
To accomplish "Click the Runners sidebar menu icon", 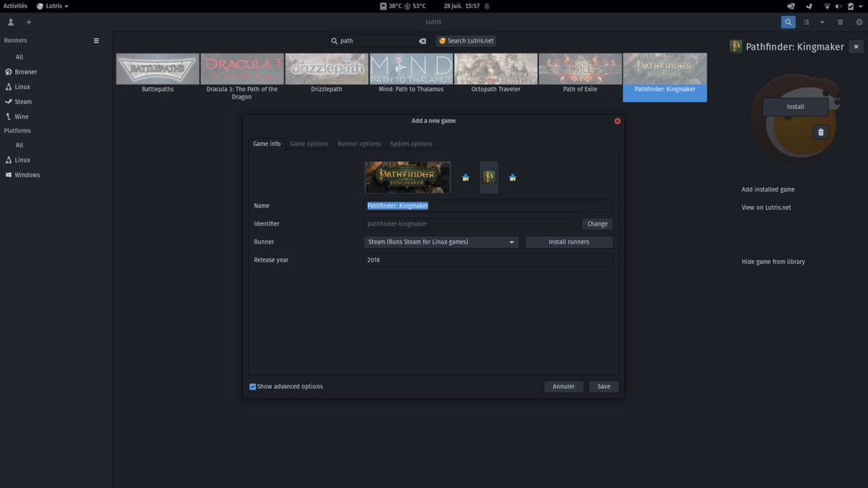I will click(x=96, y=40).
